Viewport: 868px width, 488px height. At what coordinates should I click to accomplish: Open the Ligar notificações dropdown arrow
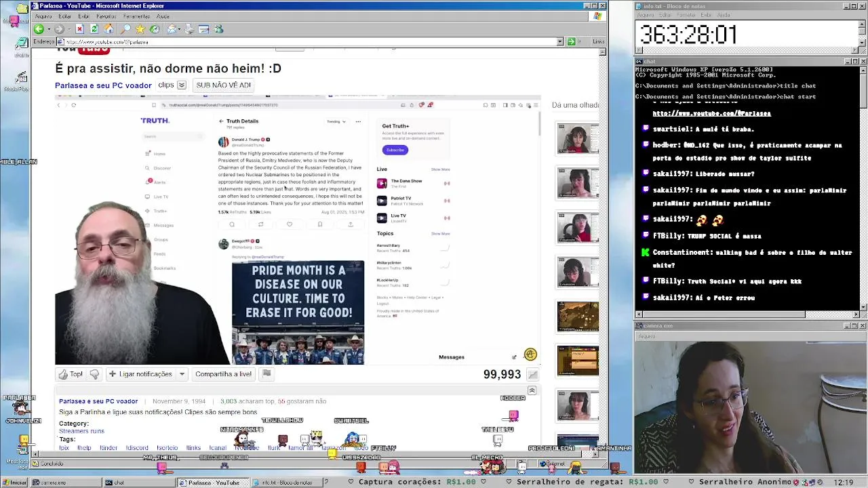click(182, 374)
